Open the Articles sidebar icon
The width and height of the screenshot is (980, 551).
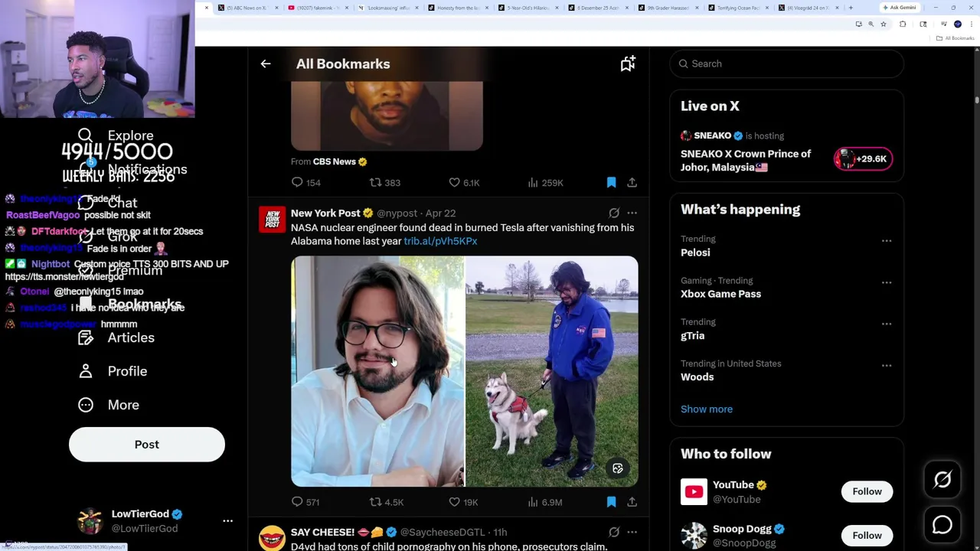86,337
